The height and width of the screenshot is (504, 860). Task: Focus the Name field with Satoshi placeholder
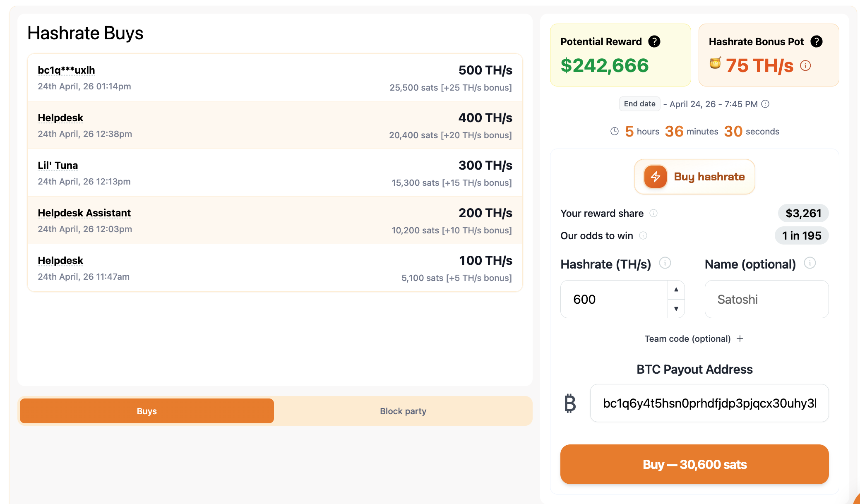pos(766,299)
